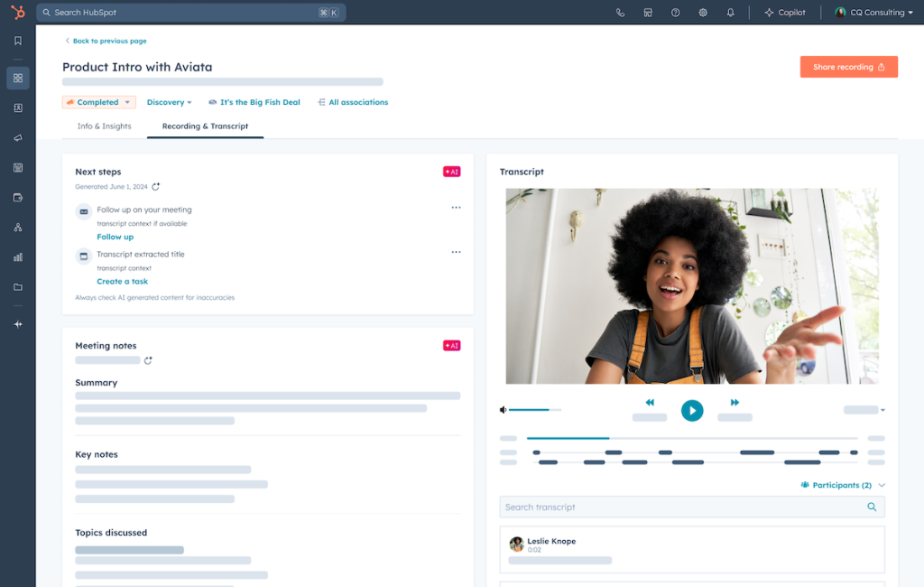Viewport: 924px width, 587px height.
Task: Adjust the volume slider below the video
Action: (534, 409)
